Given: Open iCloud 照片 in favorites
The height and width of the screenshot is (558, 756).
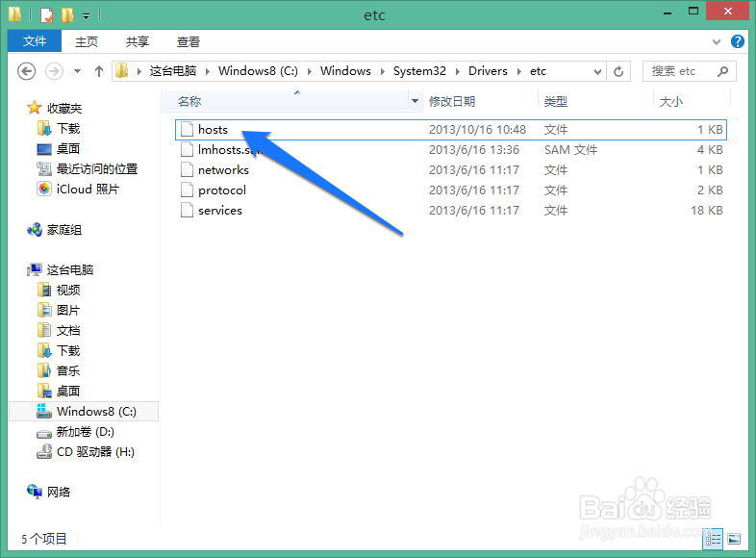Looking at the screenshot, I should [78, 190].
